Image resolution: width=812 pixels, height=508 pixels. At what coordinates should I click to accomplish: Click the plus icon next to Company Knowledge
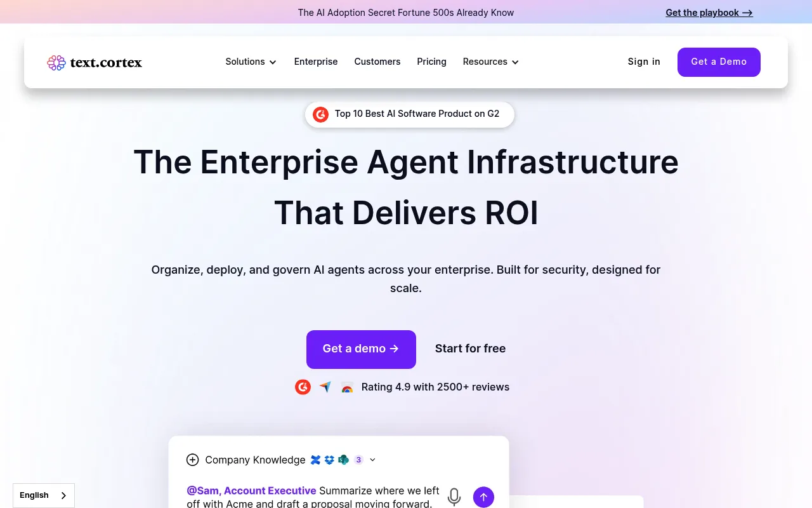(193, 460)
